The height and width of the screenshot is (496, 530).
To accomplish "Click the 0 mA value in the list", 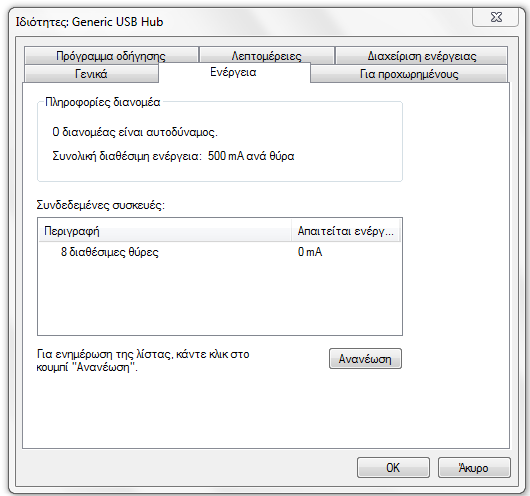I will coord(310,252).
